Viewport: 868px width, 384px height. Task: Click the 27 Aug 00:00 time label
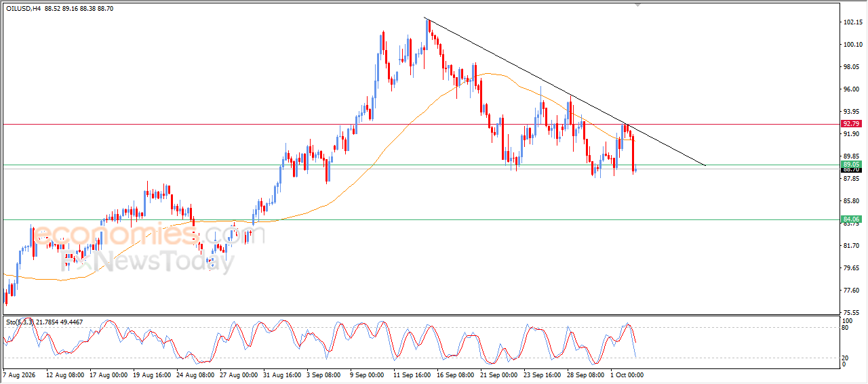[x=240, y=375]
